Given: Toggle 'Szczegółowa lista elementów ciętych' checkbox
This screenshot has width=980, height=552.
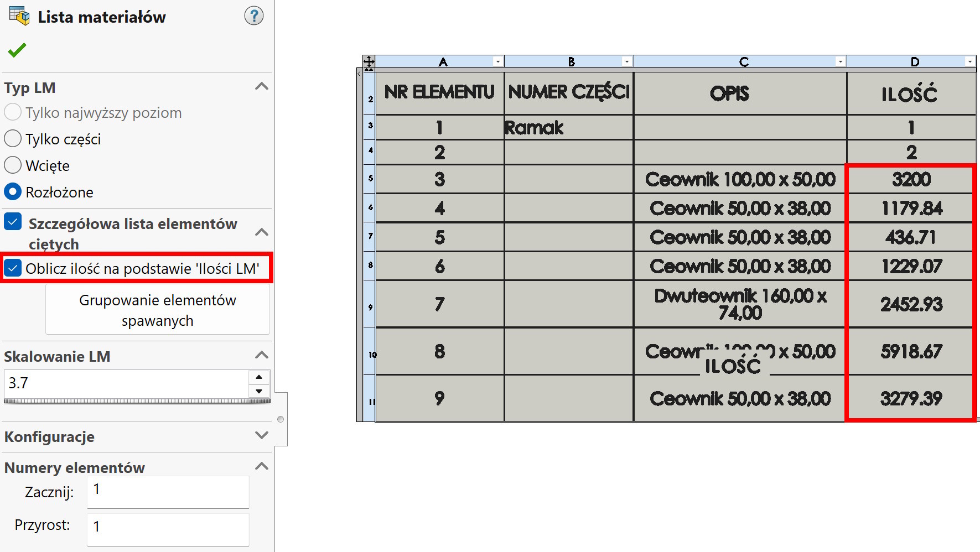Looking at the screenshot, I should click(13, 222).
